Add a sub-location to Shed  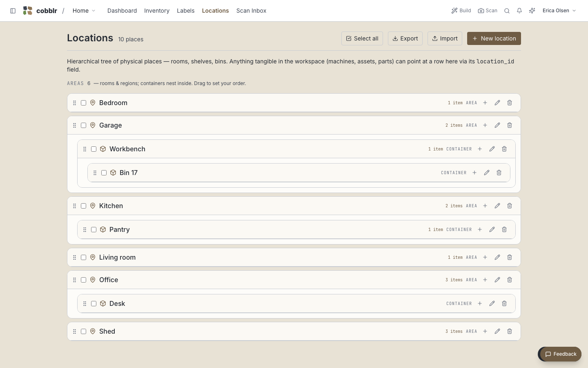pos(485,331)
